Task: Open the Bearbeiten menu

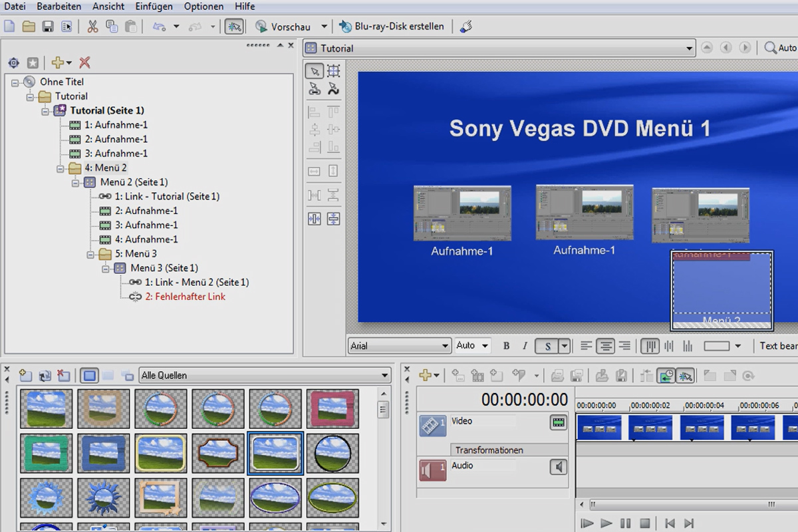Action: (59, 6)
